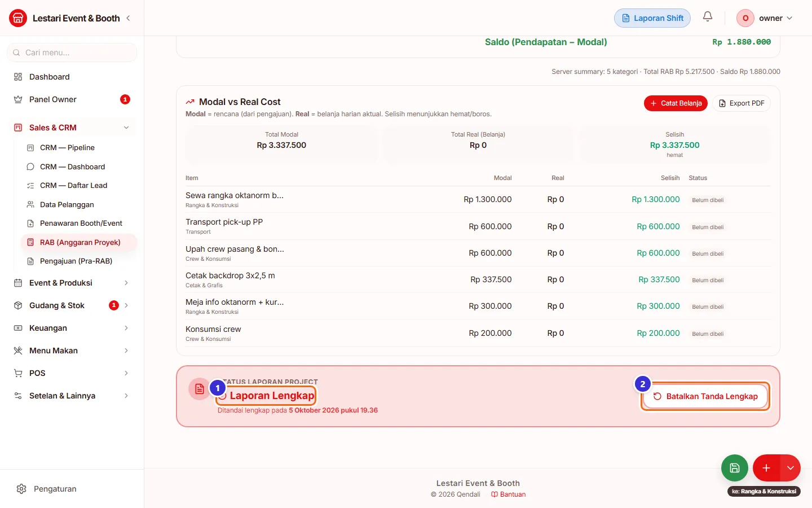
Task: Click Catat Belanja button
Action: tap(676, 103)
